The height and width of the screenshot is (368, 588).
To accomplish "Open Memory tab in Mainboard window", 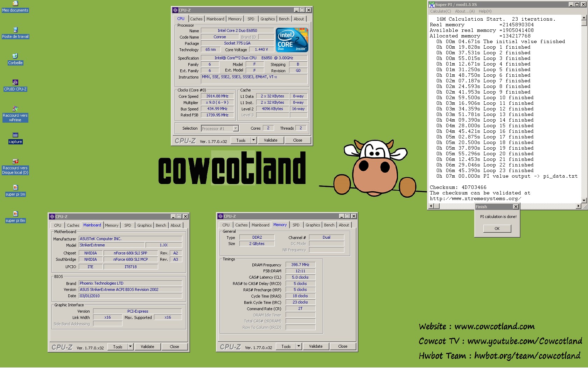I will point(112,225).
